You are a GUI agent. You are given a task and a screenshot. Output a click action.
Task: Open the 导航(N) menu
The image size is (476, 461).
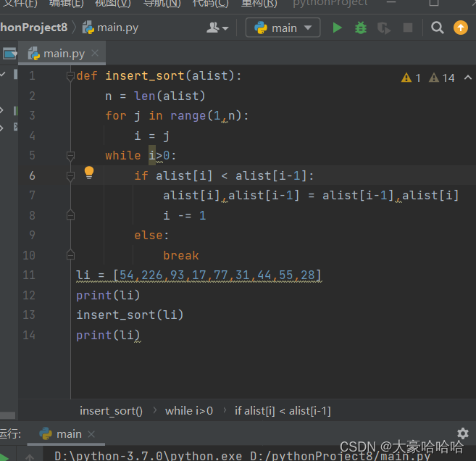pos(162,4)
